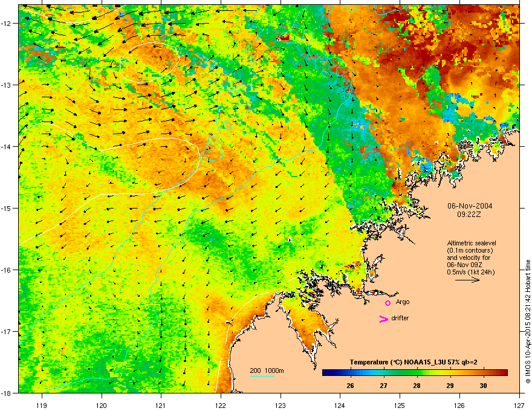
Task: Click the color bar tick label 30
Action: (483, 386)
